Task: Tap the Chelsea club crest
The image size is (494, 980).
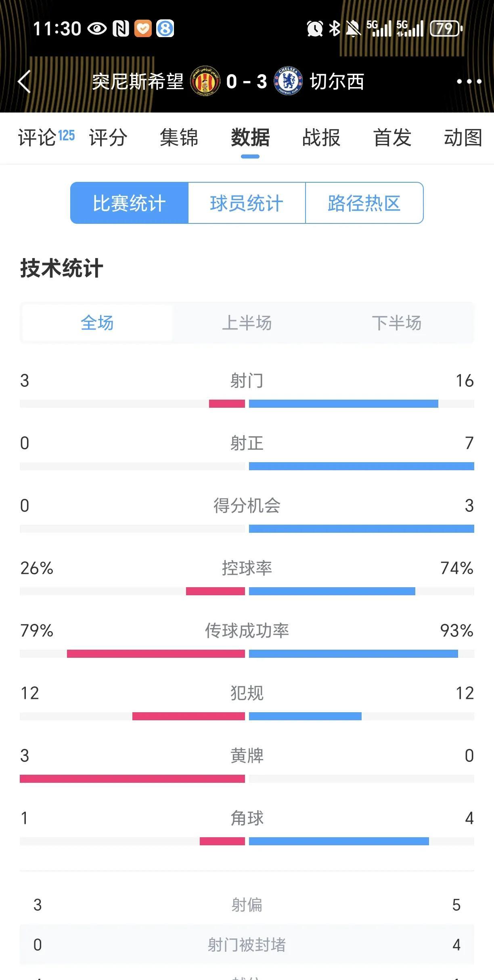Action: [x=288, y=81]
